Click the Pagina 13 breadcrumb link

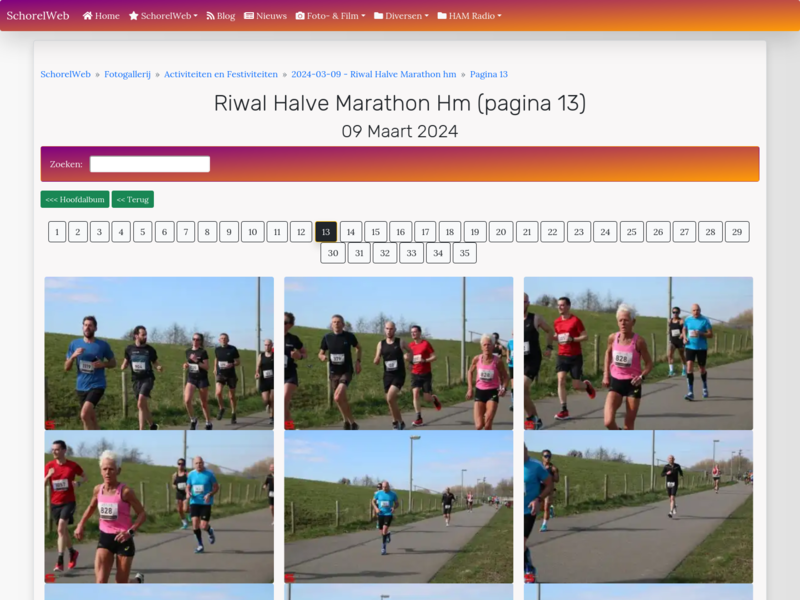click(x=489, y=74)
